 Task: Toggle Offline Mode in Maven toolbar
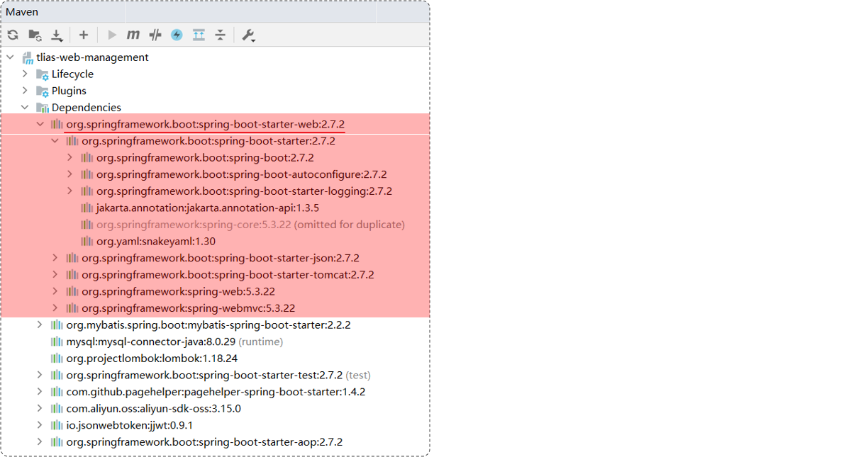[155, 35]
